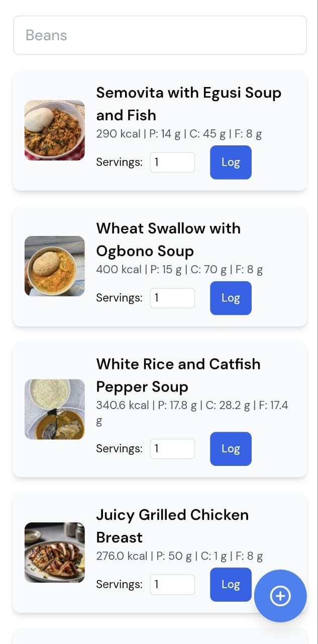Tap the floating plus add button
Screen dimensions: 318x644
(280, 596)
